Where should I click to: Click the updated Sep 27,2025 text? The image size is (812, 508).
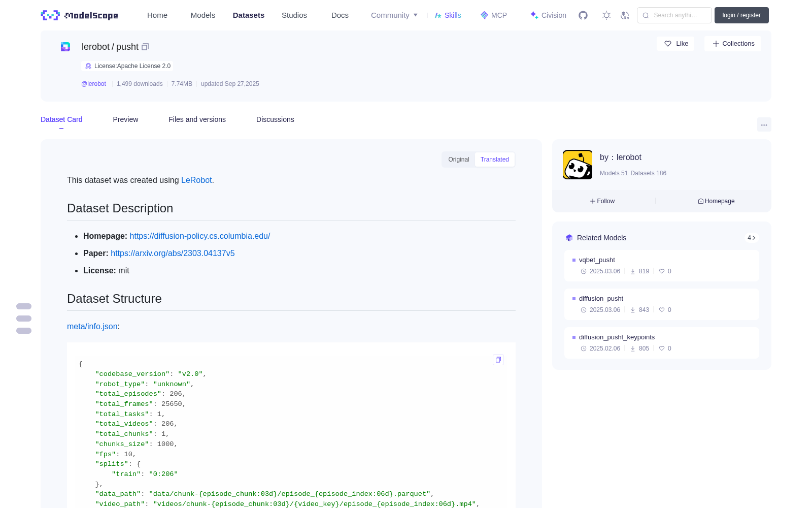[x=230, y=84]
